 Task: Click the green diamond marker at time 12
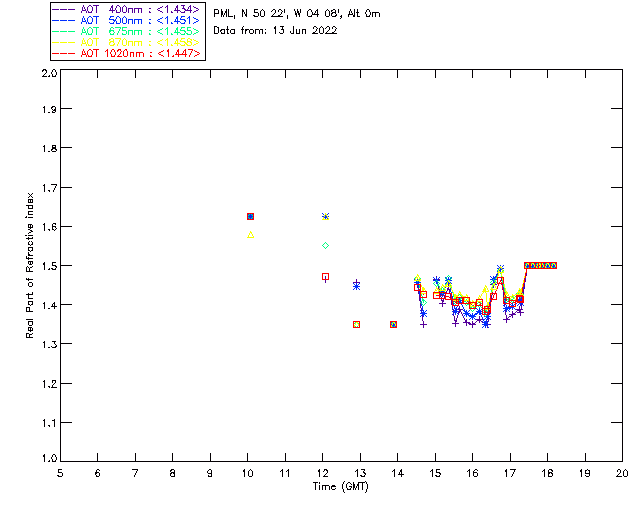tap(325, 245)
